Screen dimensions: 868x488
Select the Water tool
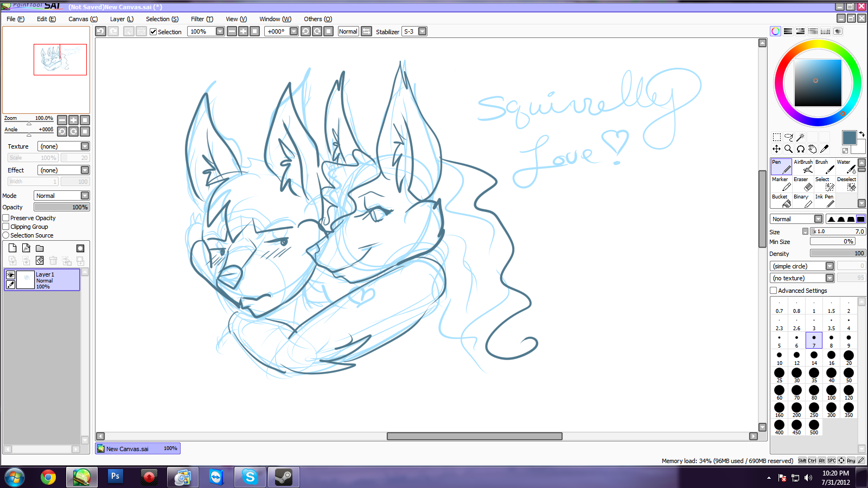click(846, 166)
